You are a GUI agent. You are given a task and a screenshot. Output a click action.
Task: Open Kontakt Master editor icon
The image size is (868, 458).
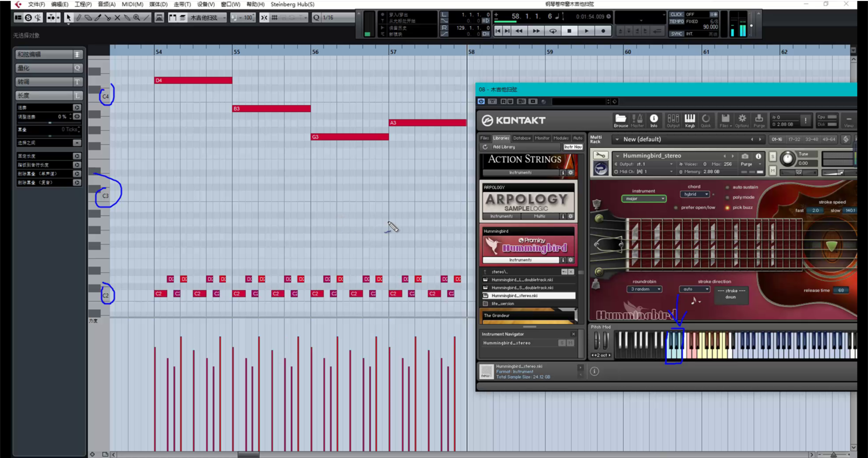(637, 121)
